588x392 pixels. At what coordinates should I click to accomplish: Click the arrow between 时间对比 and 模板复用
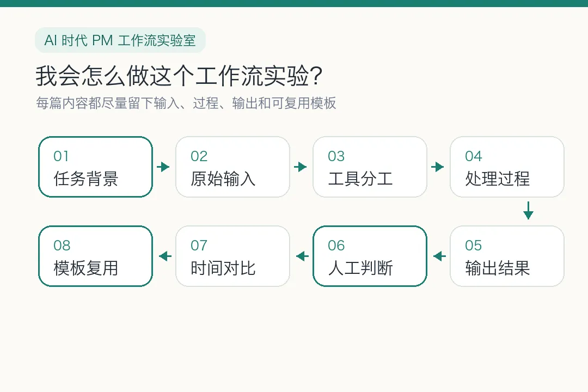(x=165, y=256)
